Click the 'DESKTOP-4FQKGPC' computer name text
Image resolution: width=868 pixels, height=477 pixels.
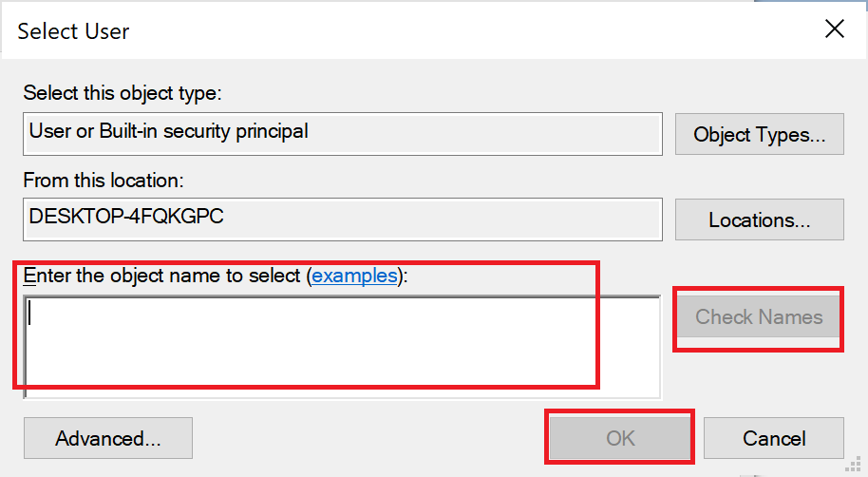[126, 216]
